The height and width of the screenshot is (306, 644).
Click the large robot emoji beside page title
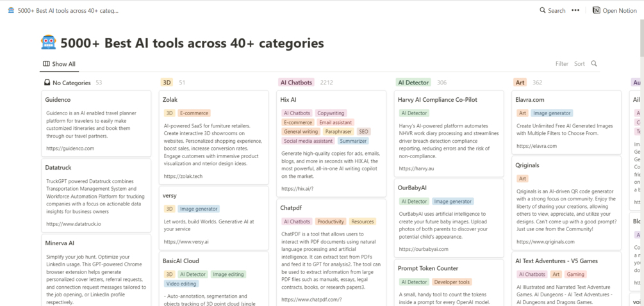point(49,43)
